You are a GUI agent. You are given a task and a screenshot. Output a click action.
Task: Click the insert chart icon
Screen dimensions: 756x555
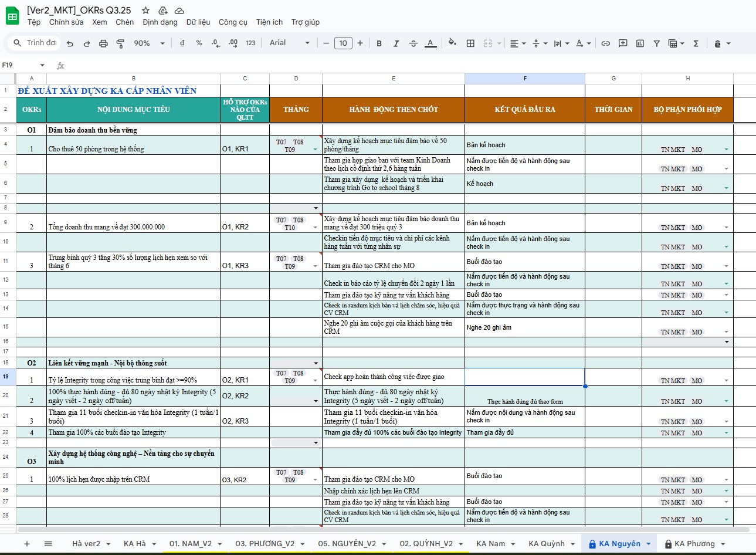(640, 43)
